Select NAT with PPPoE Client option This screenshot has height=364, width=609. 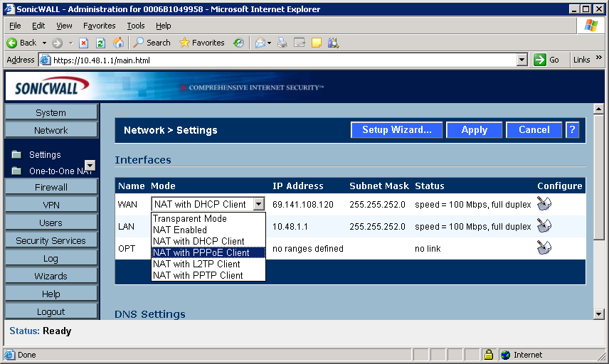(x=208, y=252)
